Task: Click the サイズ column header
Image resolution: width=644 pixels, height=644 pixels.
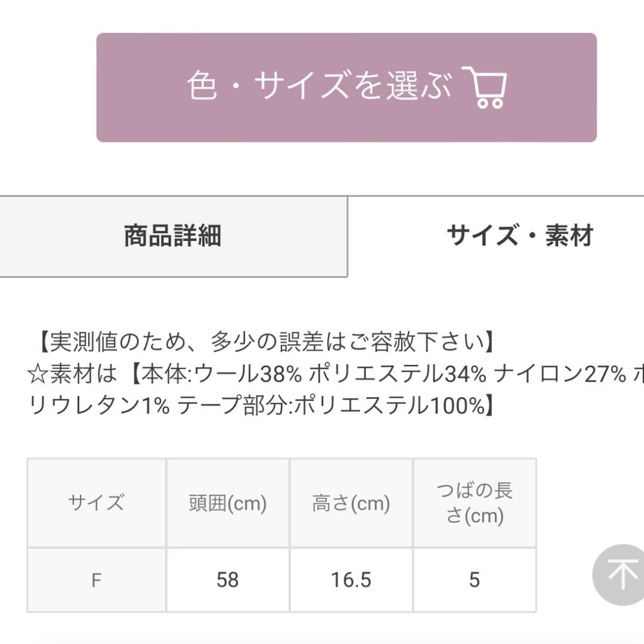Action: pos(96,503)
